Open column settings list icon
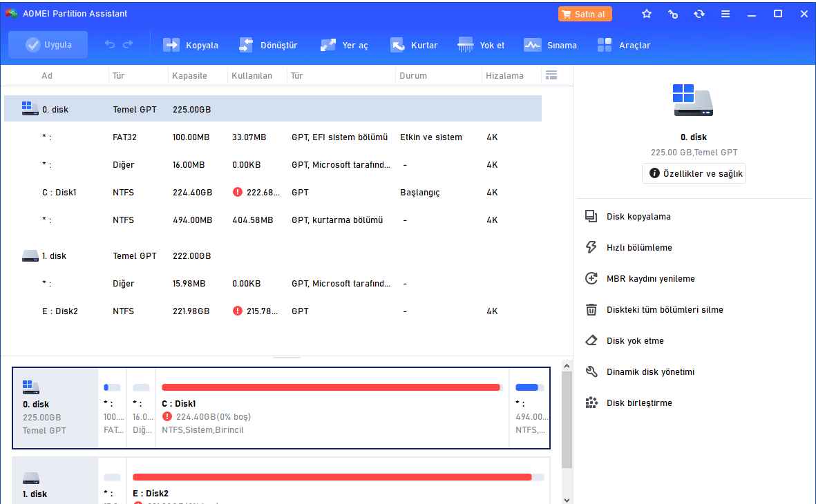The height and width of the screenshot is (504, 816). coord(551,75)
